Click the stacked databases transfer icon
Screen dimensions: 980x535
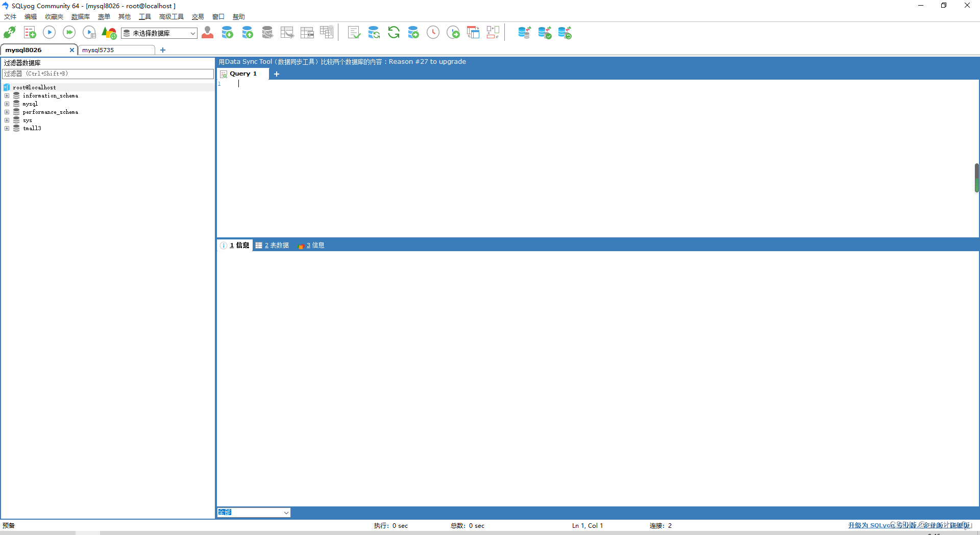click(x=525, y=33)
